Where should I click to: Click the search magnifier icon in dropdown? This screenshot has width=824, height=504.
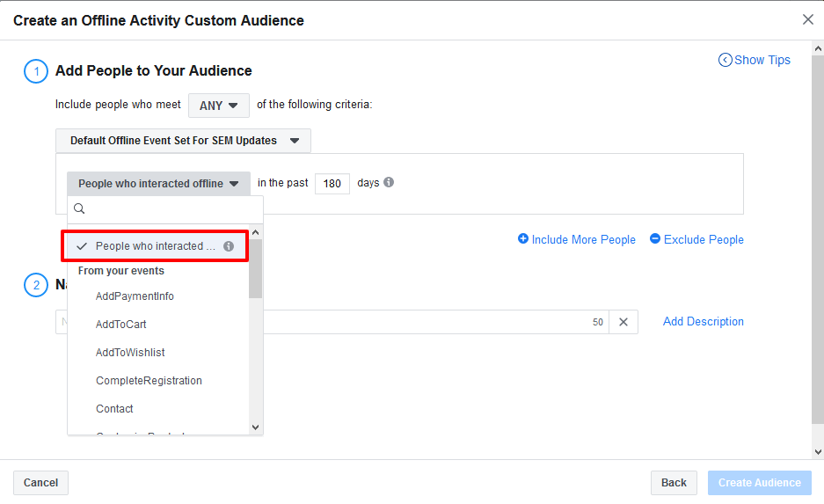click(x=79, y=208)
